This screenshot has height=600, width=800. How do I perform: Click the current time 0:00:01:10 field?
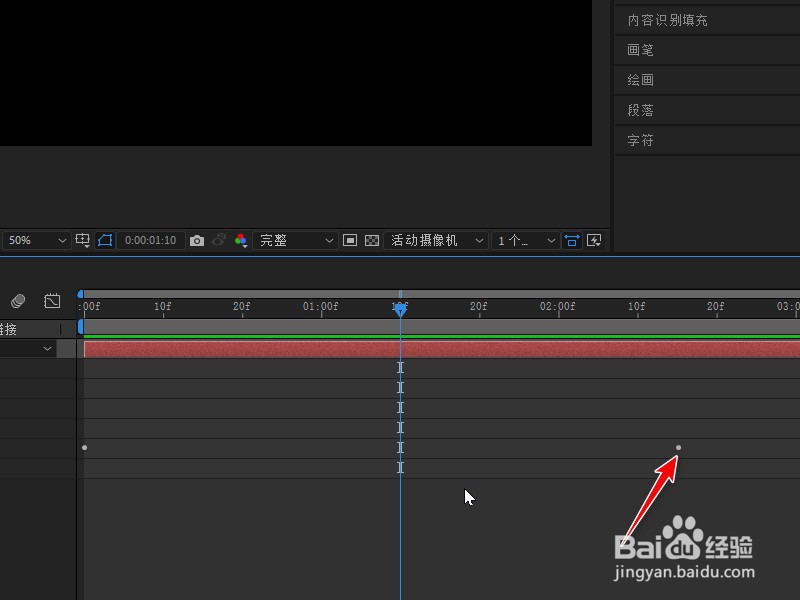pos(151,240)
